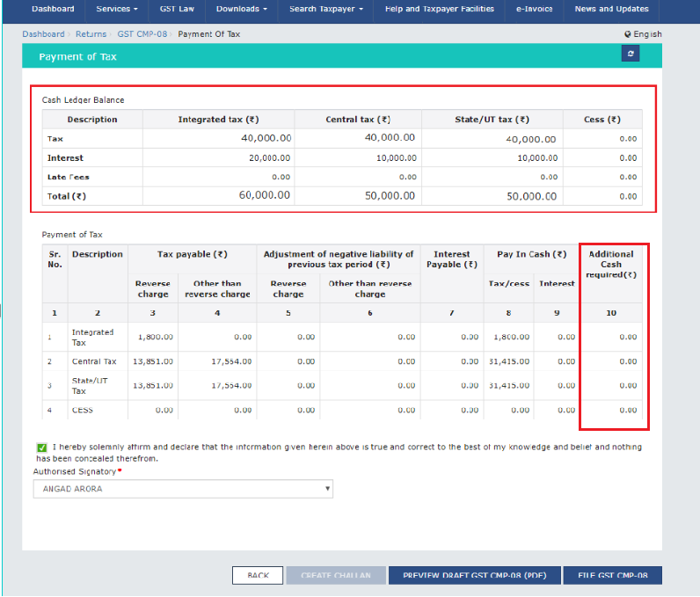Open Help and Taxpayer Facilities menu
This screenshot has width=700, height=597.
click(440, 9)
